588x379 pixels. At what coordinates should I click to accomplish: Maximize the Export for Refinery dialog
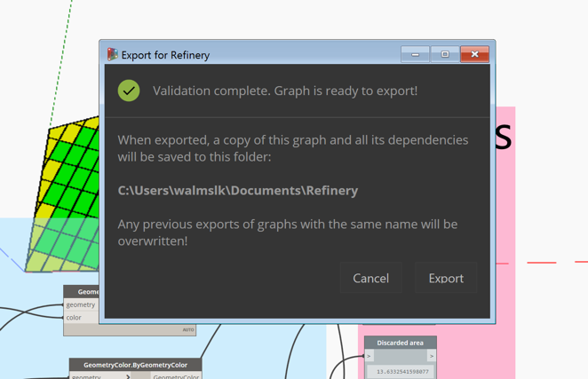445,54
